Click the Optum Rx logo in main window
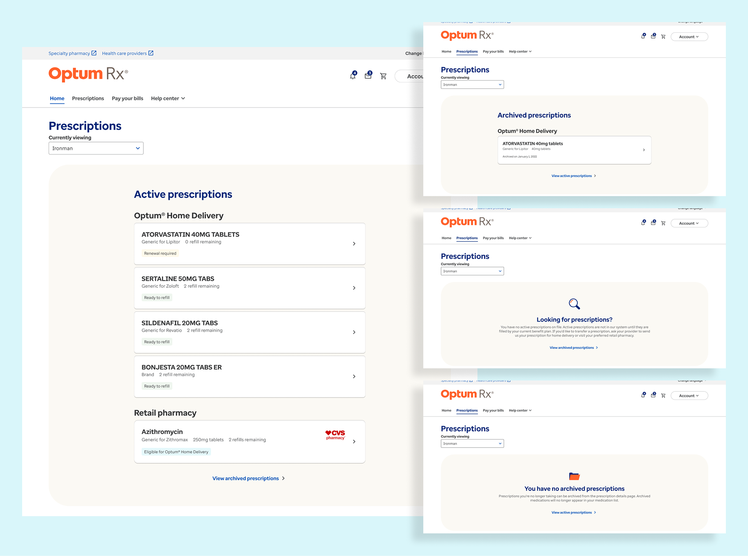The image size is (748, 560). [x=88, y=74]
